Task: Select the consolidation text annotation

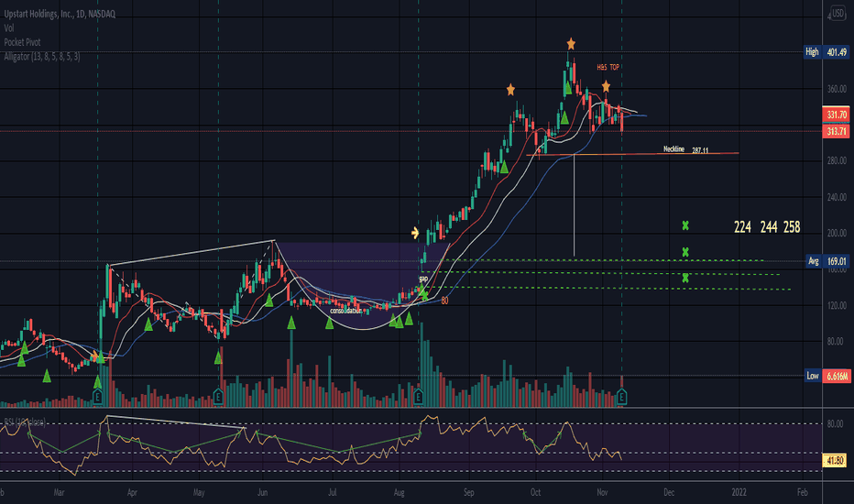Action: [x=345, y=311]
